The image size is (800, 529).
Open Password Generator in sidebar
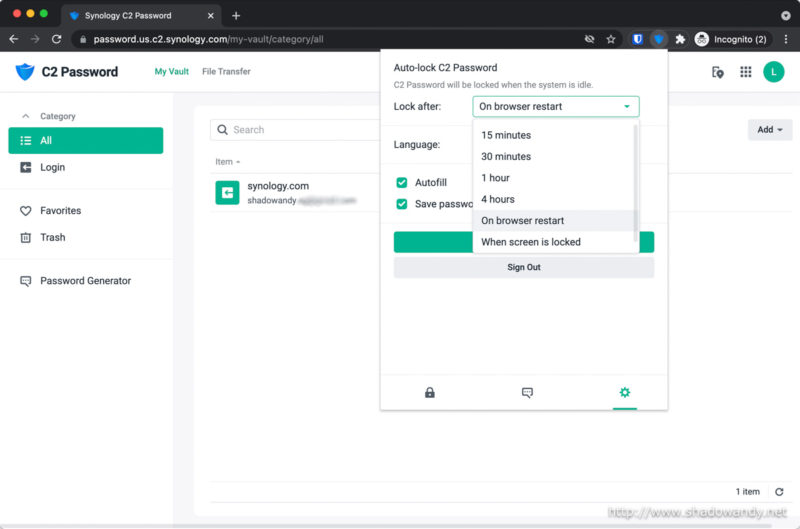85,281
